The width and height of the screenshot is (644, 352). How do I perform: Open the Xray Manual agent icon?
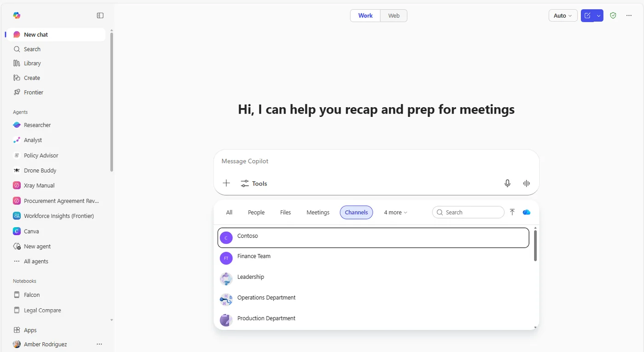click(x=17, y=185)
